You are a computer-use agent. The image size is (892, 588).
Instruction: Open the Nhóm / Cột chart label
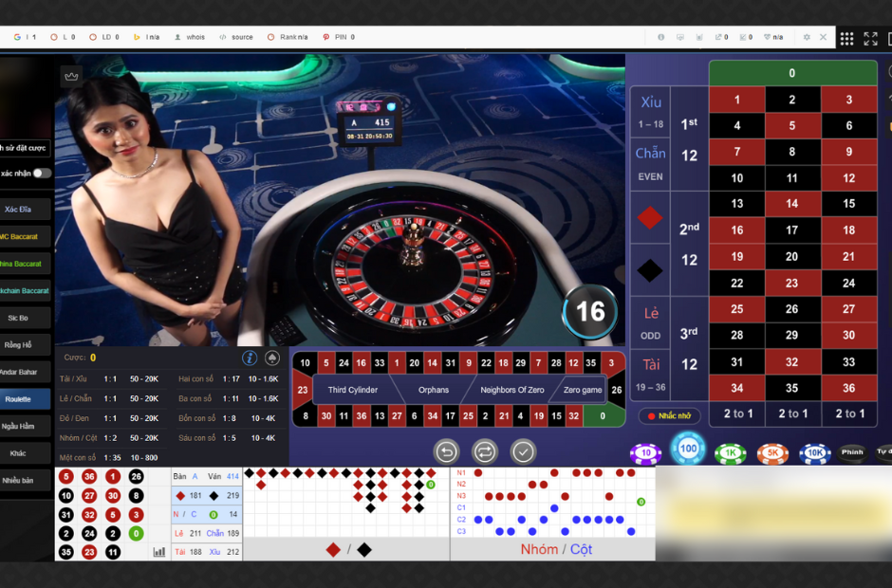(556, 549)
